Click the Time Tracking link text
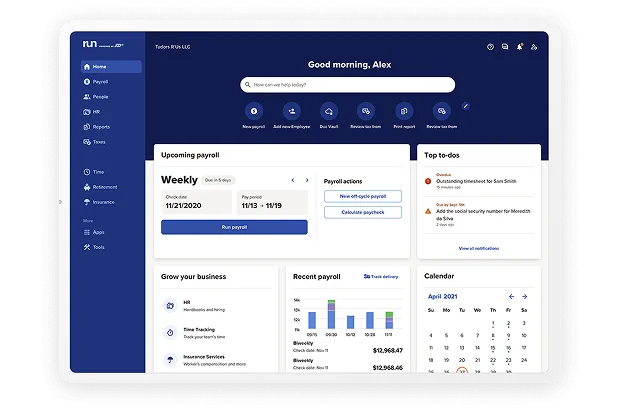620x411 pixels. point(199,330)
